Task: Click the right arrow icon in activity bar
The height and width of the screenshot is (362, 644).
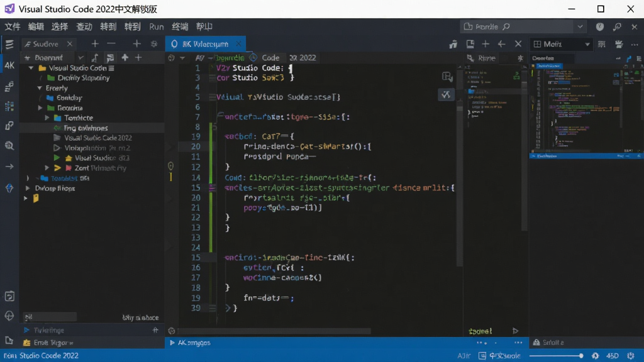Action: tap(9, 167)
